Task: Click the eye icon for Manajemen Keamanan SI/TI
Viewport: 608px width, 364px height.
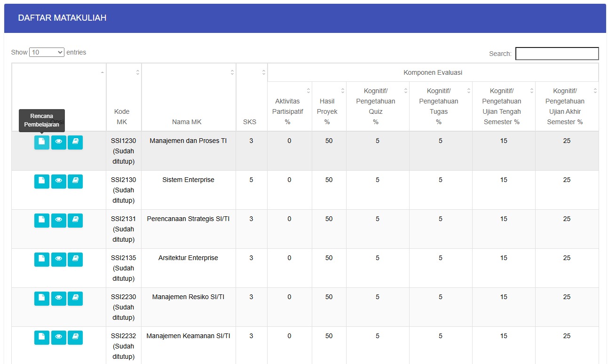Action: (x=59, y=338)
